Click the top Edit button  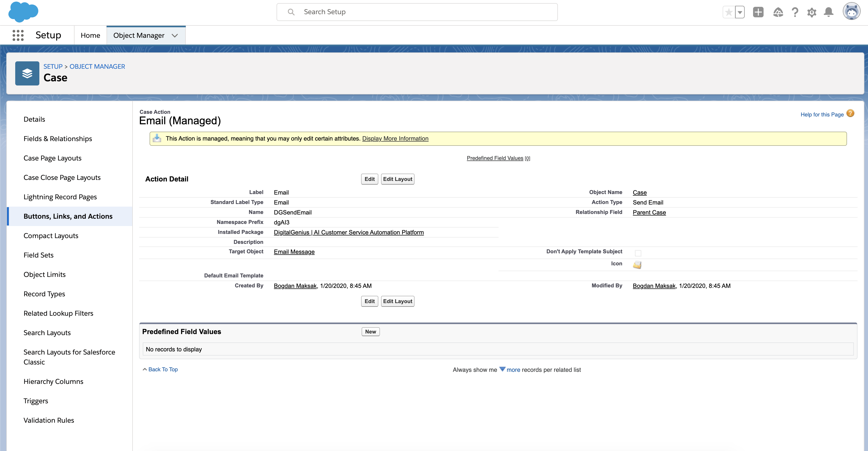tap(369, 179)
